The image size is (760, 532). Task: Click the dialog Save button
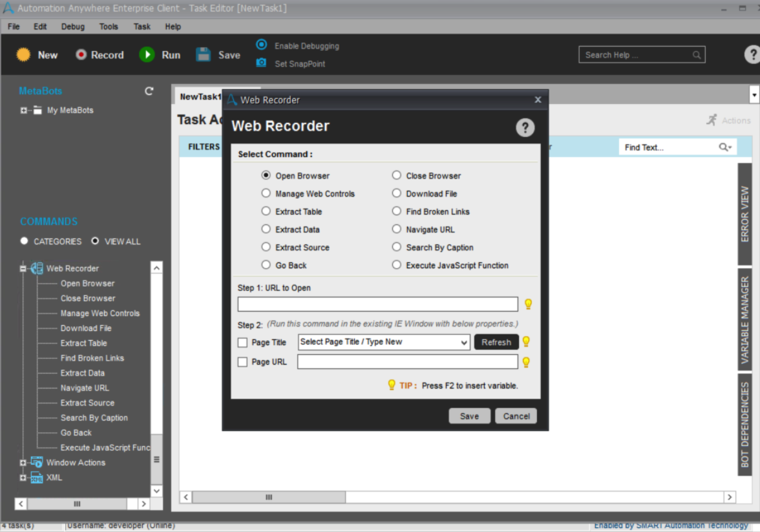(469, 416)
